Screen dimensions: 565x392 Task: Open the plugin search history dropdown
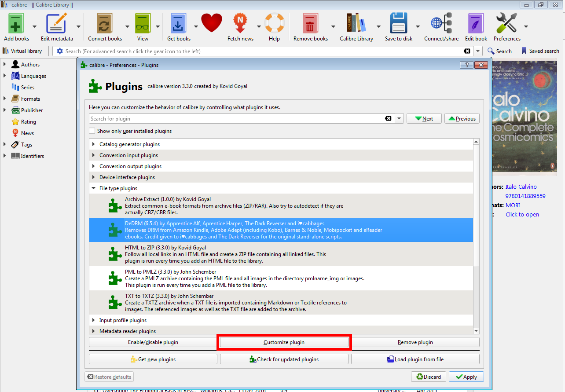point(399,118)
